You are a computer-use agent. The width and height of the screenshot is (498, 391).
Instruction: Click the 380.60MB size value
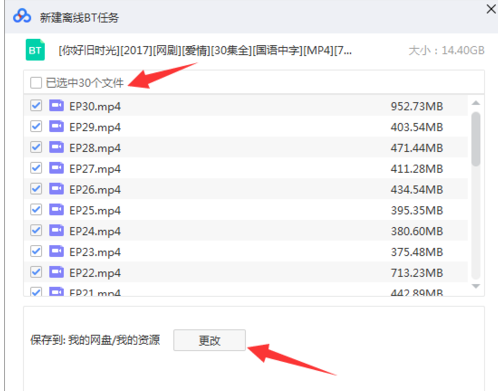tap(417, 231)
